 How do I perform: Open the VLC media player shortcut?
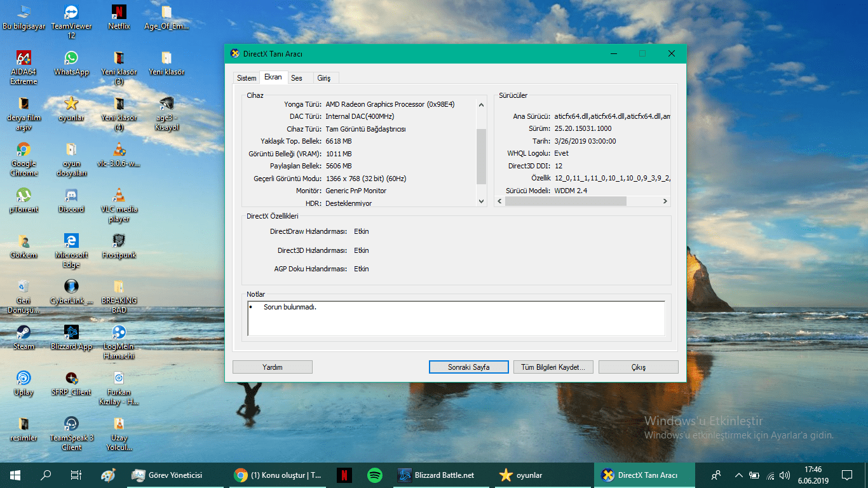[x=119, y=196]
